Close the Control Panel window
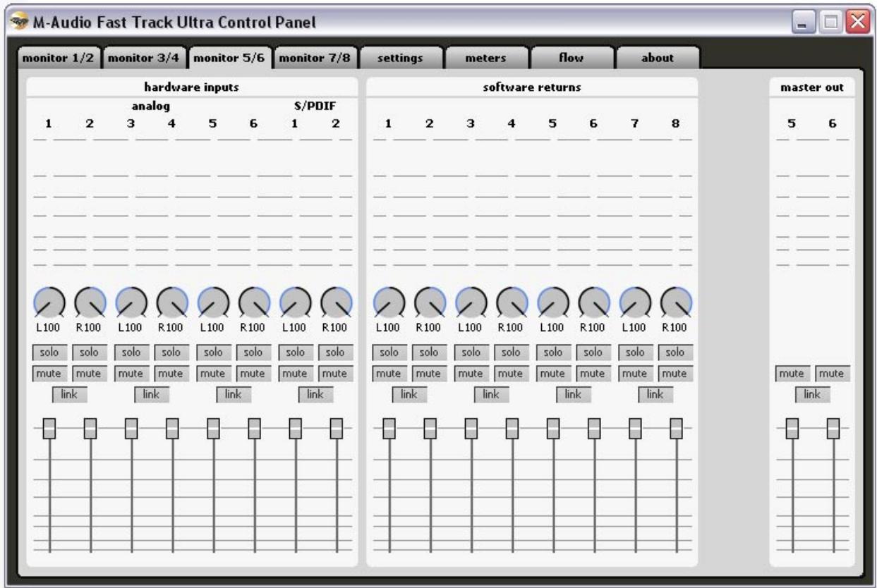 [856, 23]
